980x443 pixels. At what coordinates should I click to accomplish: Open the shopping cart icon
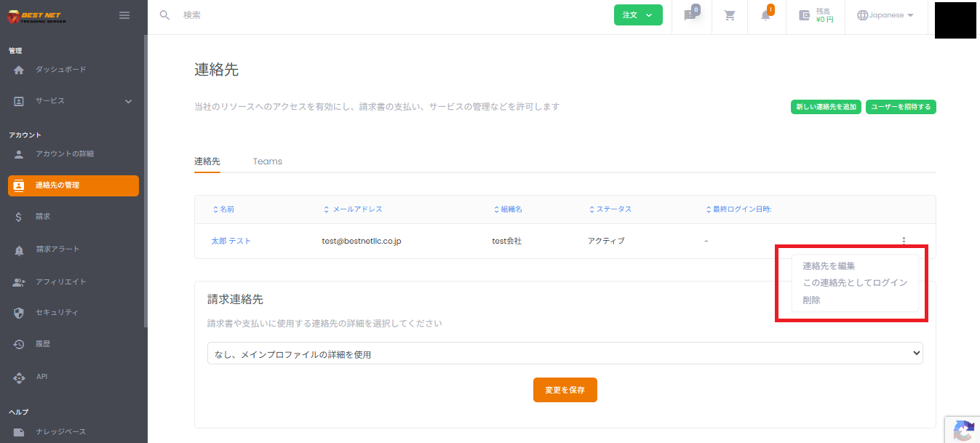(x=729, y=15)
